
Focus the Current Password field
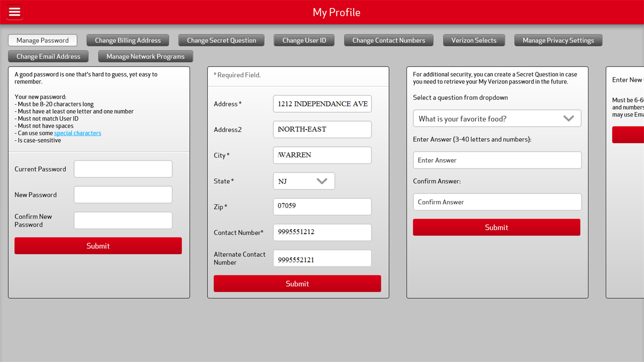pos(123,169)
